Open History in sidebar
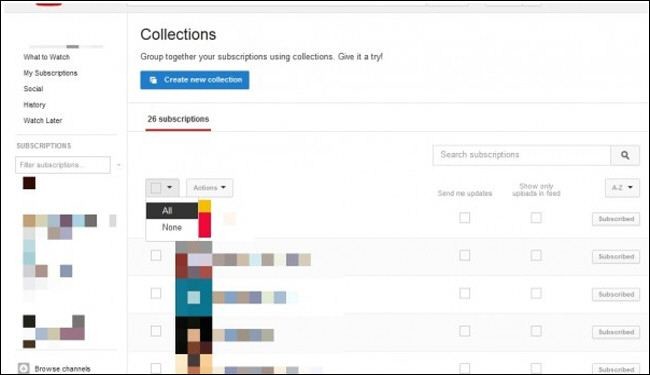This screenshot has height=375, width=650. click(x=34, y=105)
